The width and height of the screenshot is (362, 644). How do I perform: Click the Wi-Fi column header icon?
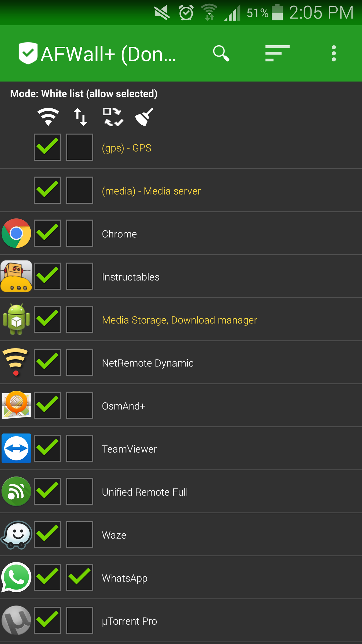(48, 117)
